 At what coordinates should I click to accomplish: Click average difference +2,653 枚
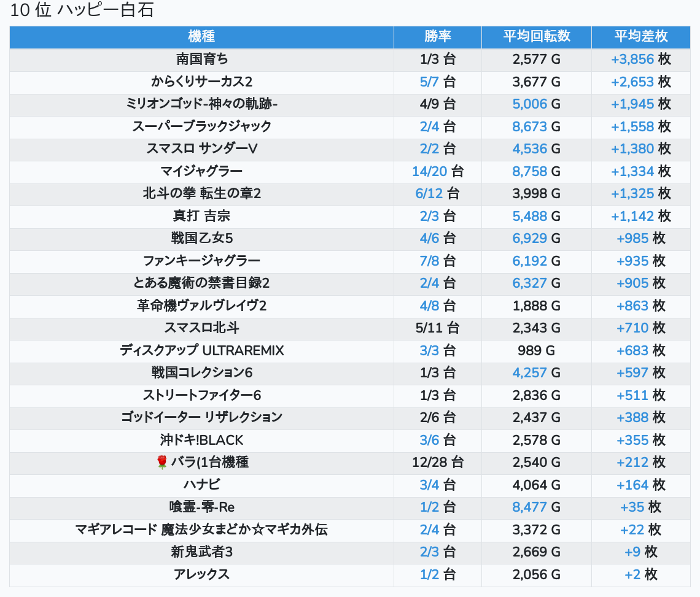pyautogui.click(x=640, y=82)
